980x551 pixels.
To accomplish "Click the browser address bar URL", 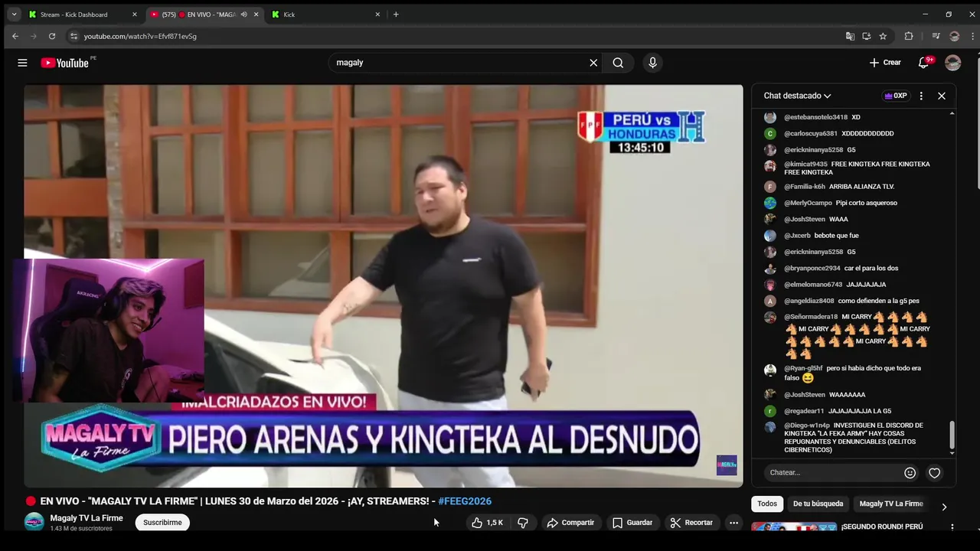I will click(140, 36).
